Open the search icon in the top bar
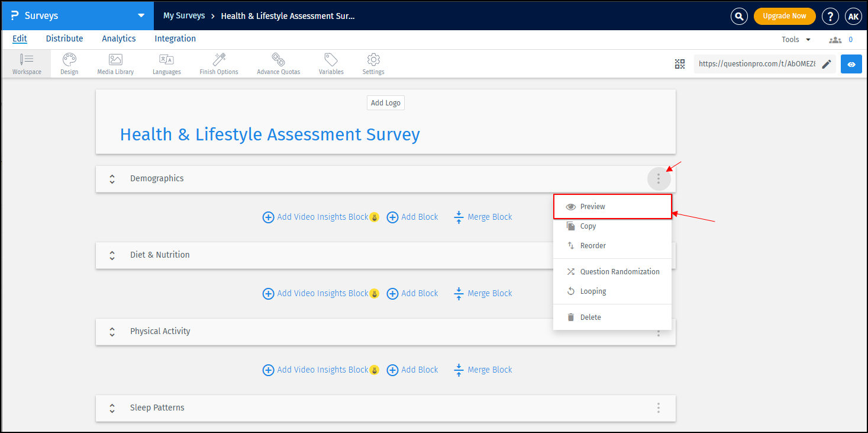Image resolution: width=868 pixels, height=433 pixels. 738,16
